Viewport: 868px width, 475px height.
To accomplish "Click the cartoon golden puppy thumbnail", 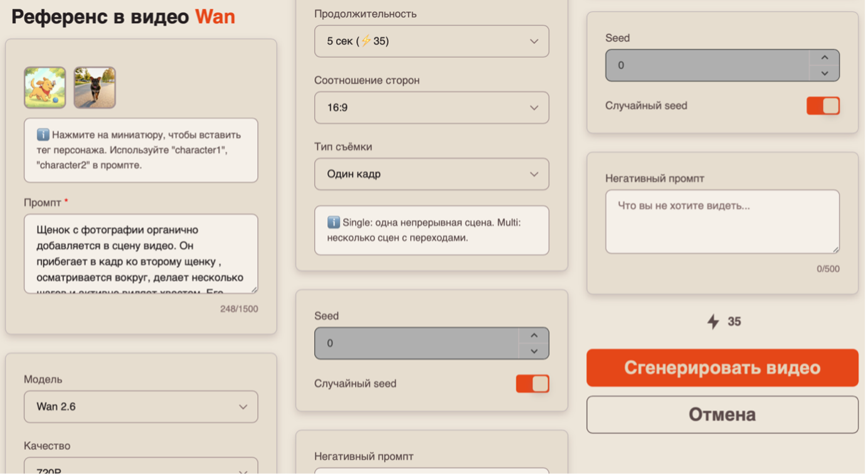I will [x=45, y=88].
